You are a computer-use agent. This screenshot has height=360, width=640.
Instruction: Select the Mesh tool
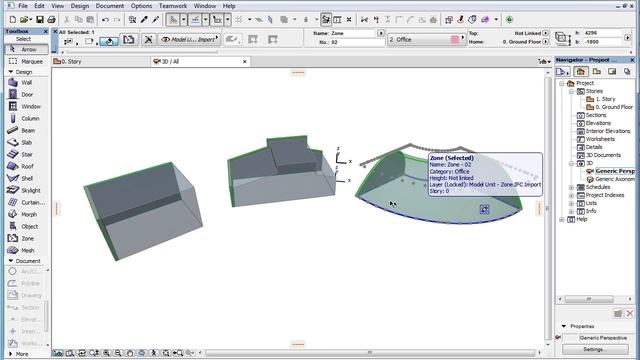point(26,250)
